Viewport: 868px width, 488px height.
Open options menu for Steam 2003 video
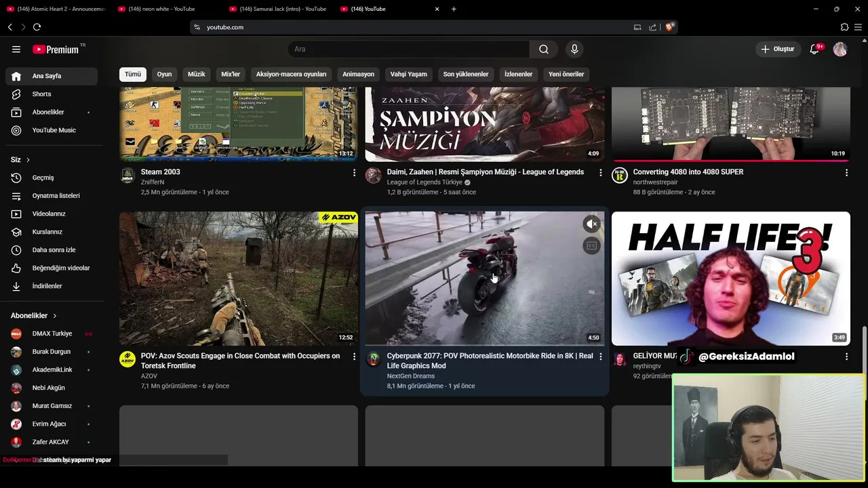pos(354,173)
